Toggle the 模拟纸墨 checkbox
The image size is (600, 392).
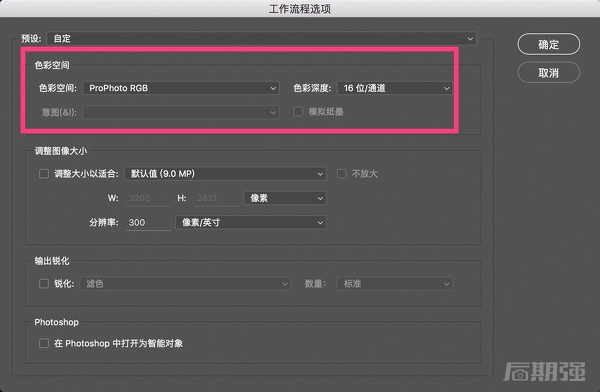298,111
